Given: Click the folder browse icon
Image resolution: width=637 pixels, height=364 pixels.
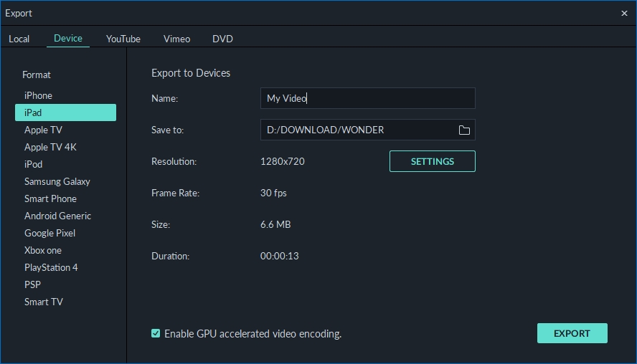Looking at the screenshot, I should point(464,130).
